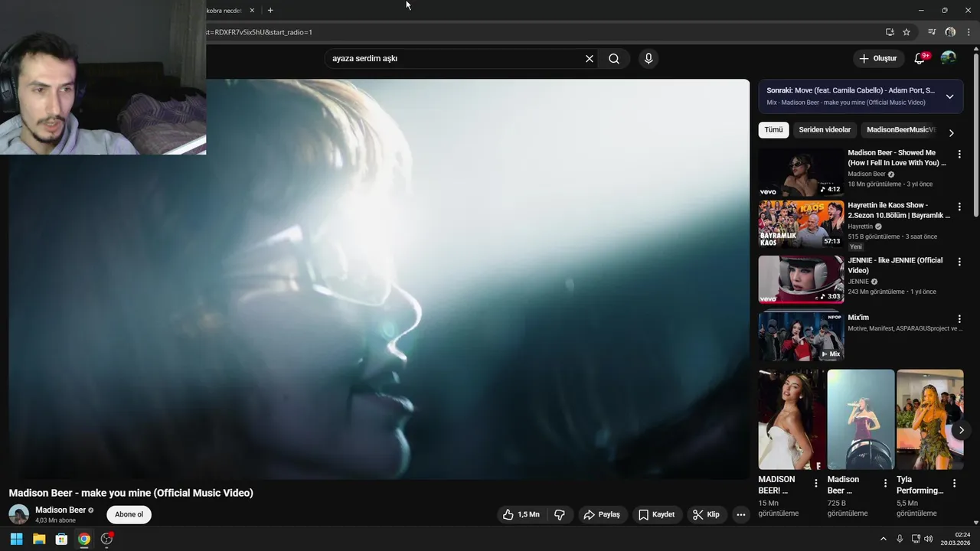Screen dimensions: 980x551
Task: Open Madison Beer Showed Me video thumbnail
Action: tap(801, 172)
